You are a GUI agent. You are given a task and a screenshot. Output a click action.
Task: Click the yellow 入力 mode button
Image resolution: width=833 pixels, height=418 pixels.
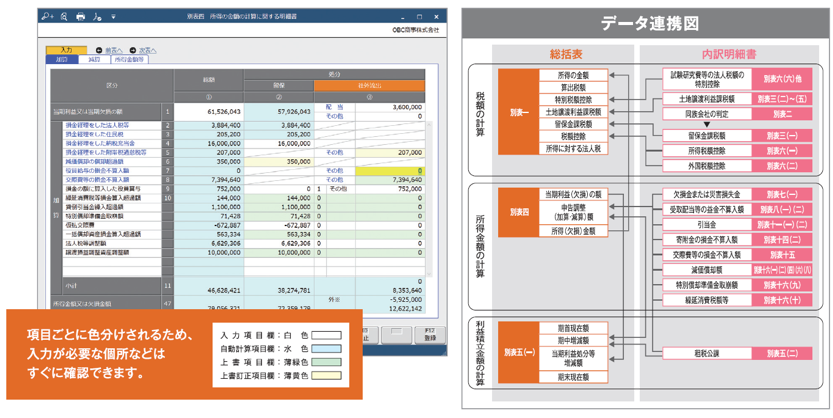point(66,50)
